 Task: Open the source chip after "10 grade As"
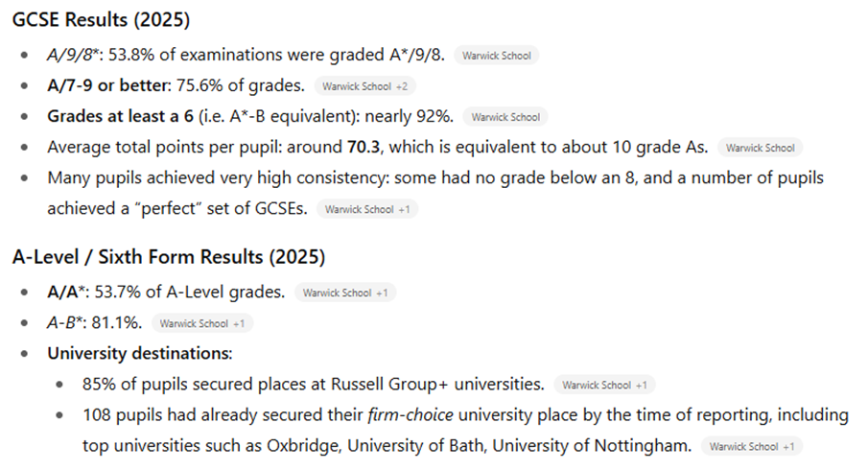[760, 148]
